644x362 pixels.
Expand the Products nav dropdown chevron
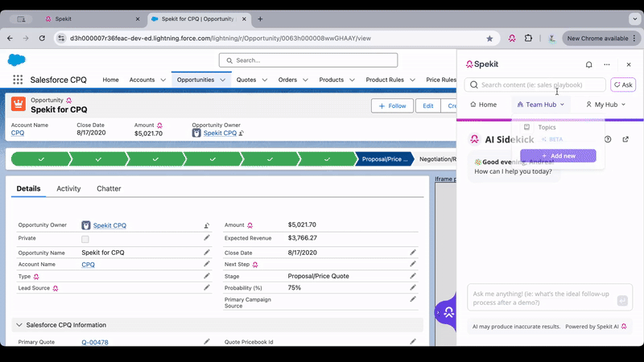tap(352, 80)
